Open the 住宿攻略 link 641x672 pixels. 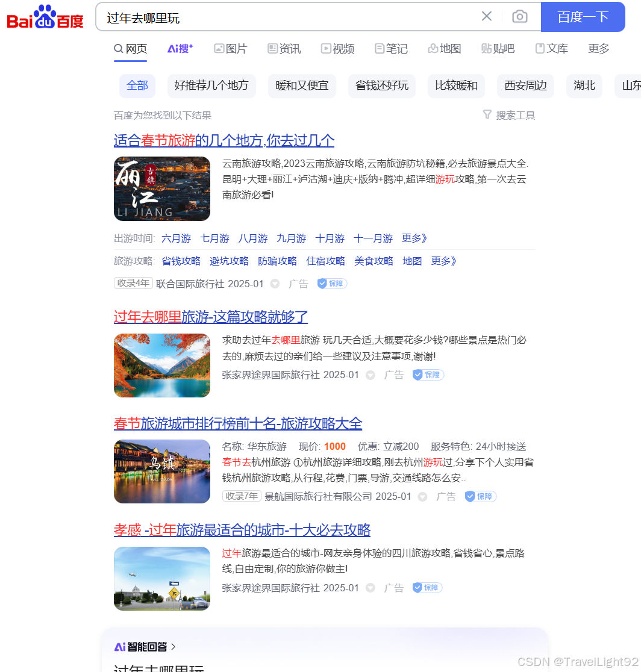coord(326,261)
